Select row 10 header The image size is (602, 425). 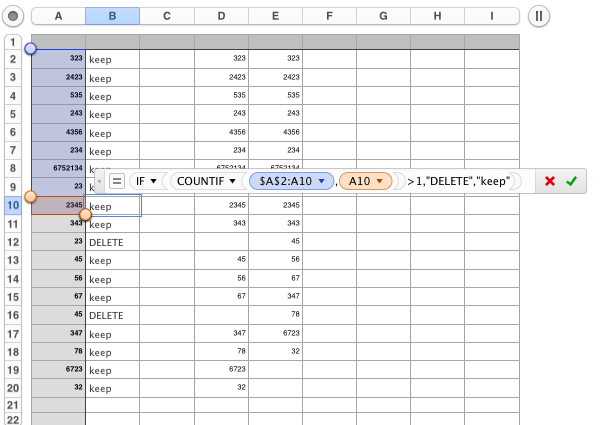[x=13, y=205]
